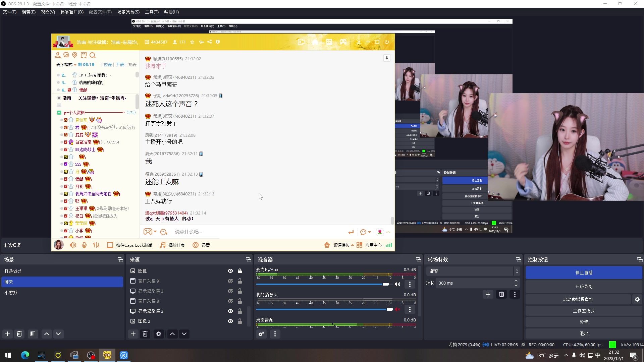Open advanced audio properties gears icon
644x362 pixels.
pyautogui.click(x=261, y=334)
